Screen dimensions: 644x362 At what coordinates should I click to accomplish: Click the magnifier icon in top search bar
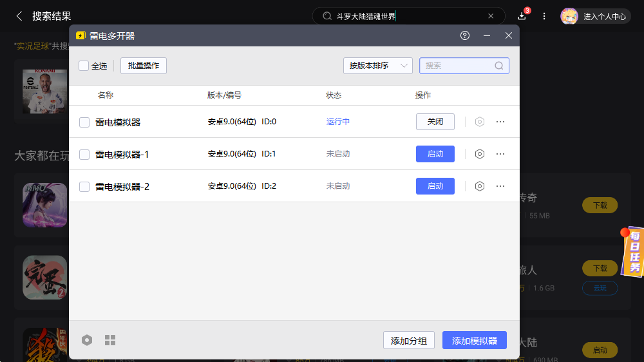(x=327, y=16)
